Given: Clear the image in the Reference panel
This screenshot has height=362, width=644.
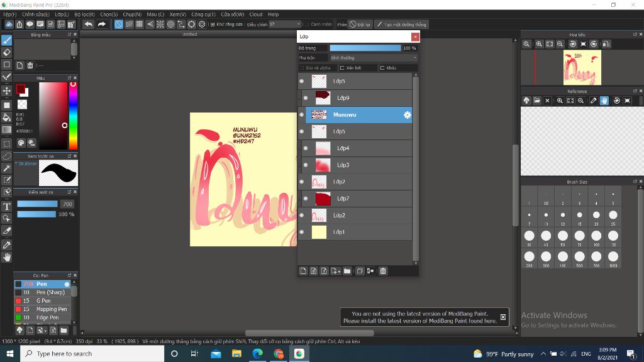Looking at the screenshot, I should 547,101.
